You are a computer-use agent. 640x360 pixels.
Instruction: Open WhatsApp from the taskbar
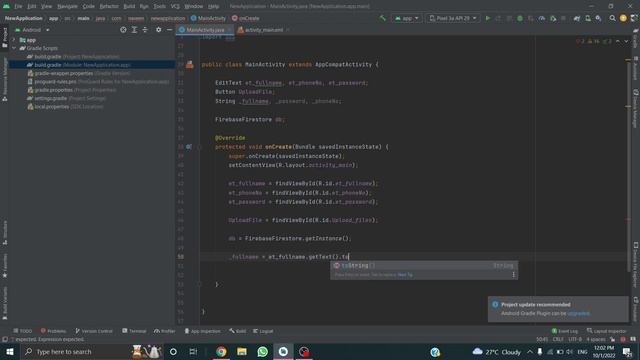tap(262, 351)
